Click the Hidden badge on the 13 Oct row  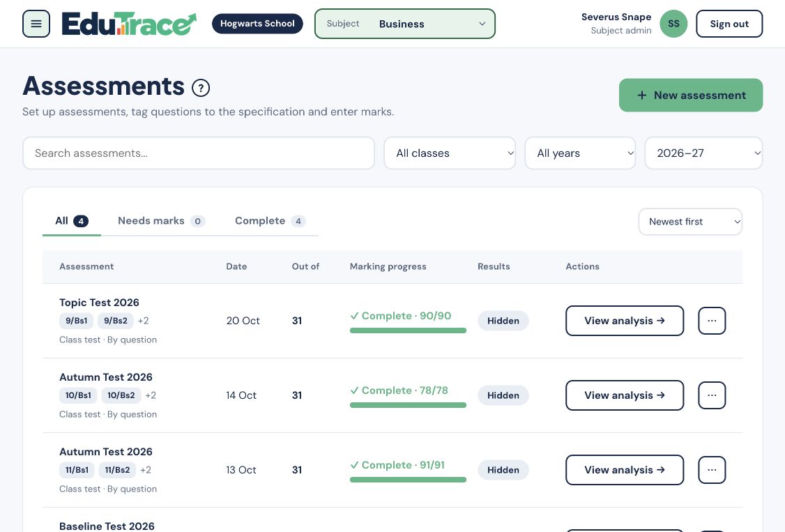click(503, 470)
